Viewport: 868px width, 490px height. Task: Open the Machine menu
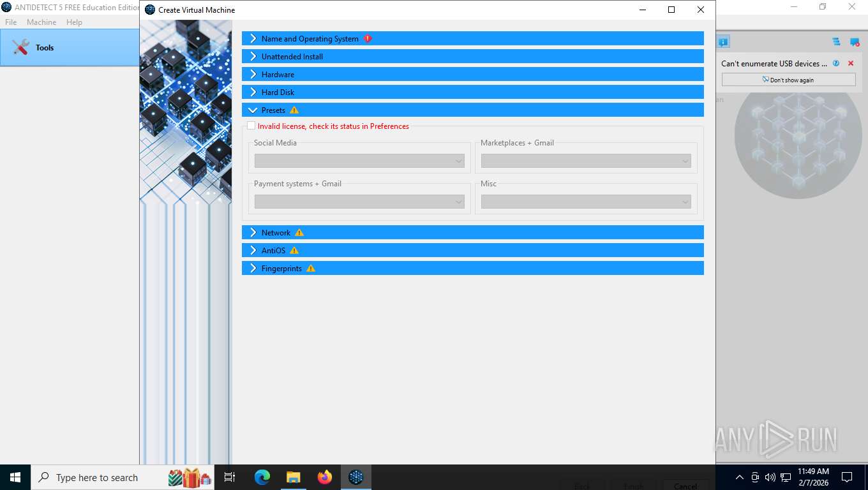pos(41,22)
